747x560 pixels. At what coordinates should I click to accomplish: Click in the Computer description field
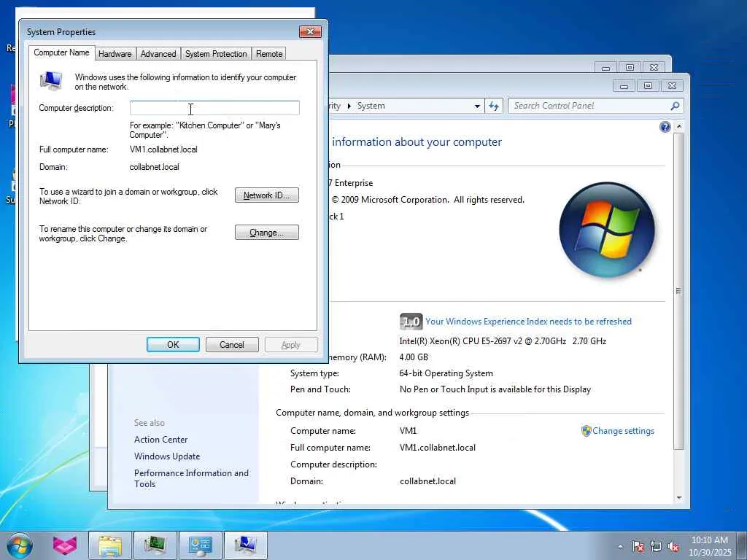214,108
